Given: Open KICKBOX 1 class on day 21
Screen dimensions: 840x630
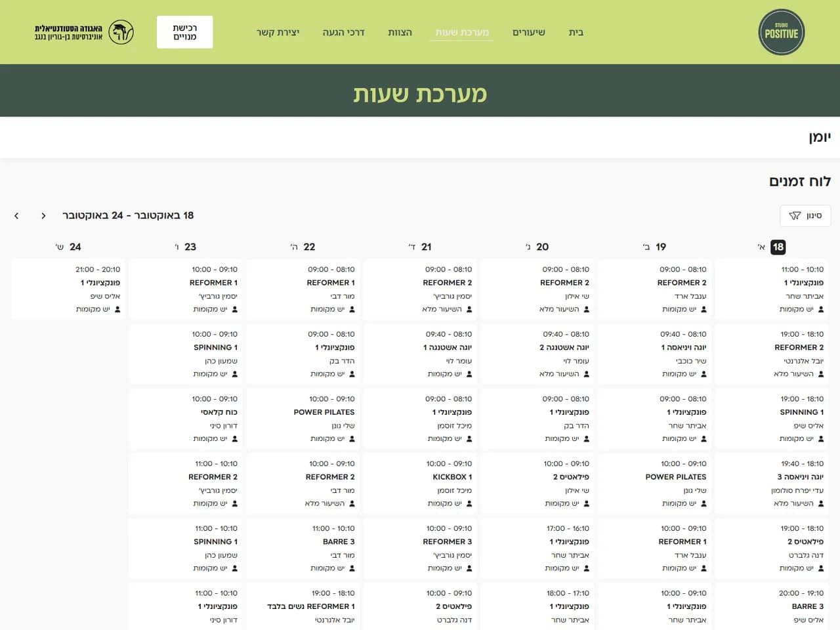Looking at the screenshot, I should tap(420, 484).
